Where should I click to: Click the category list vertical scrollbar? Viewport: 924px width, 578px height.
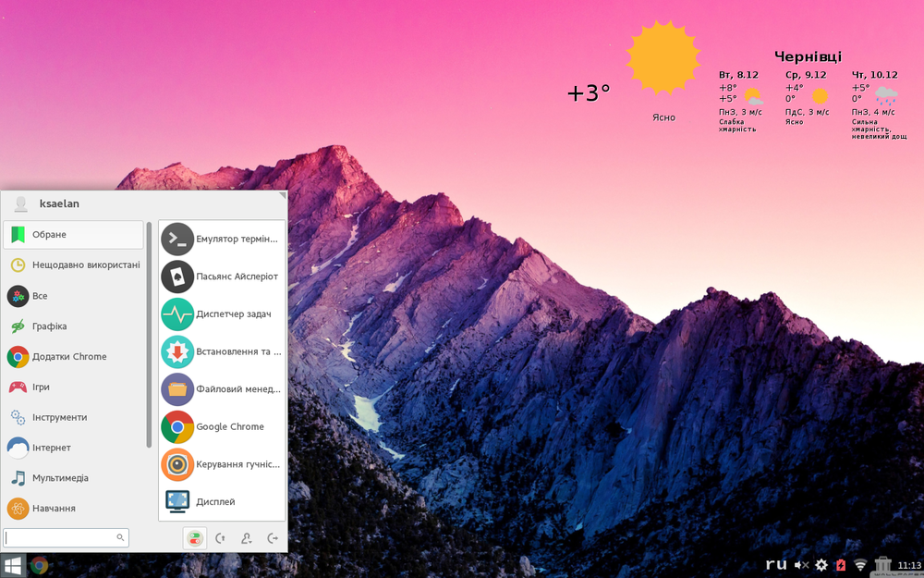(x=149, y=333)
